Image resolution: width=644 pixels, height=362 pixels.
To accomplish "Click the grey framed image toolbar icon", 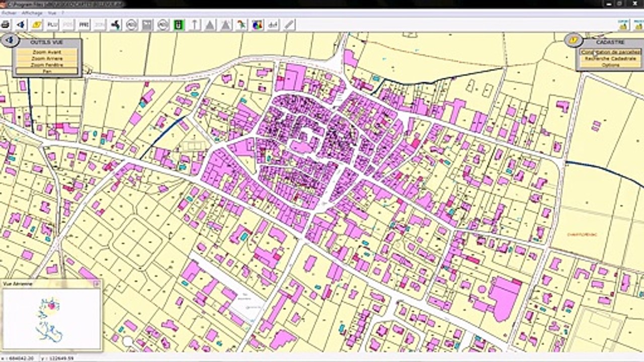I will tap(147, 25).
